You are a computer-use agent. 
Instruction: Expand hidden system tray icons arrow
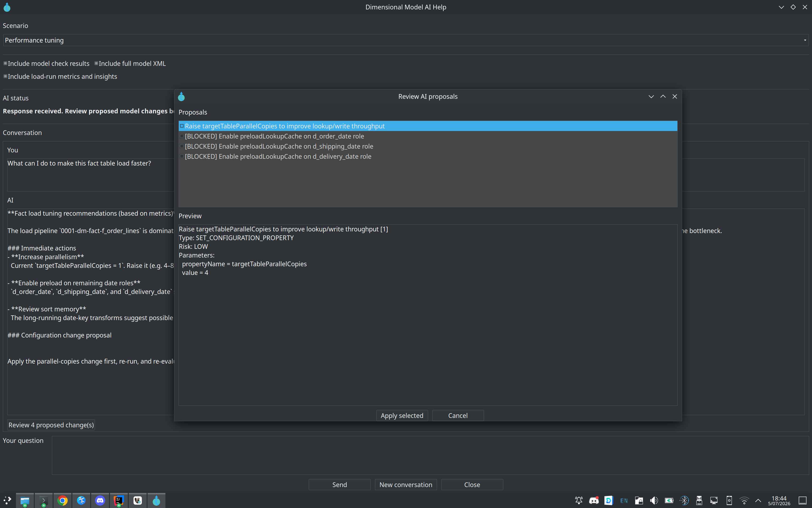pos(758,501)
